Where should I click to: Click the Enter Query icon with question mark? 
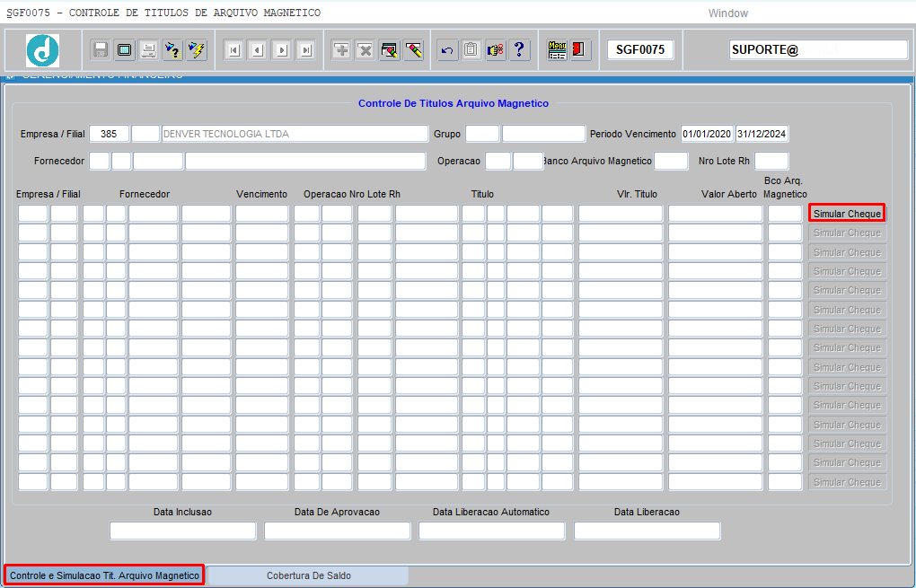coord(173,50)
